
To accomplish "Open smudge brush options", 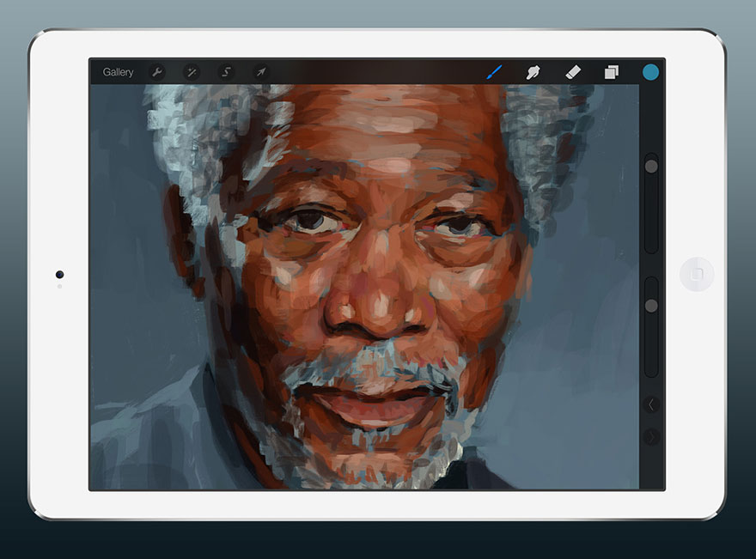I will (533, 72).
